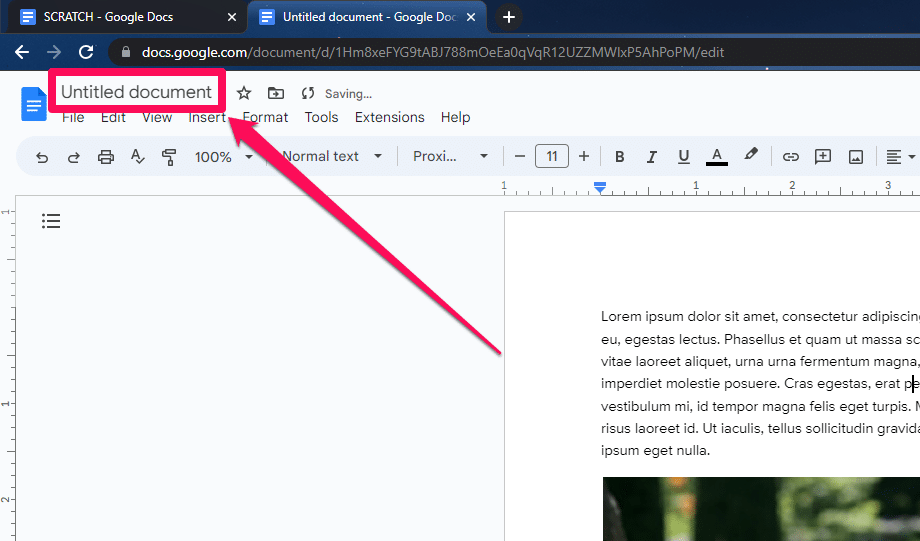
Task: Open the Help menu
Action: coord(456,117)
